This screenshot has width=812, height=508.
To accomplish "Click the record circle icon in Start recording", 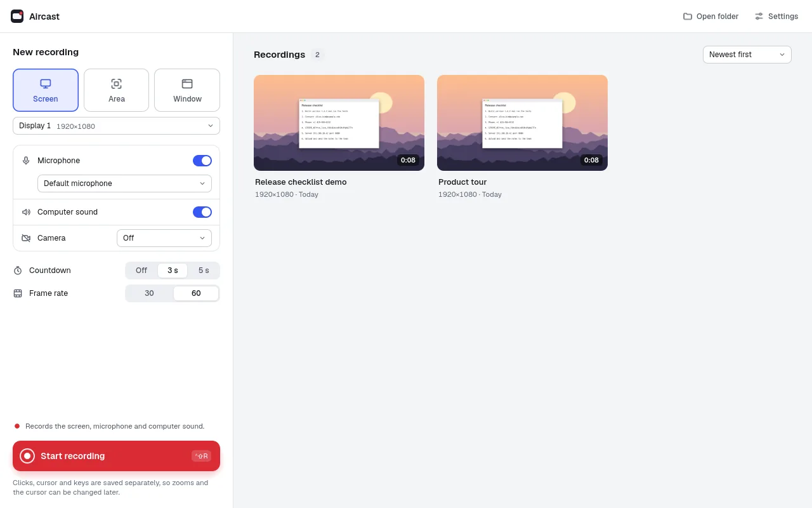I will point(27,456).
